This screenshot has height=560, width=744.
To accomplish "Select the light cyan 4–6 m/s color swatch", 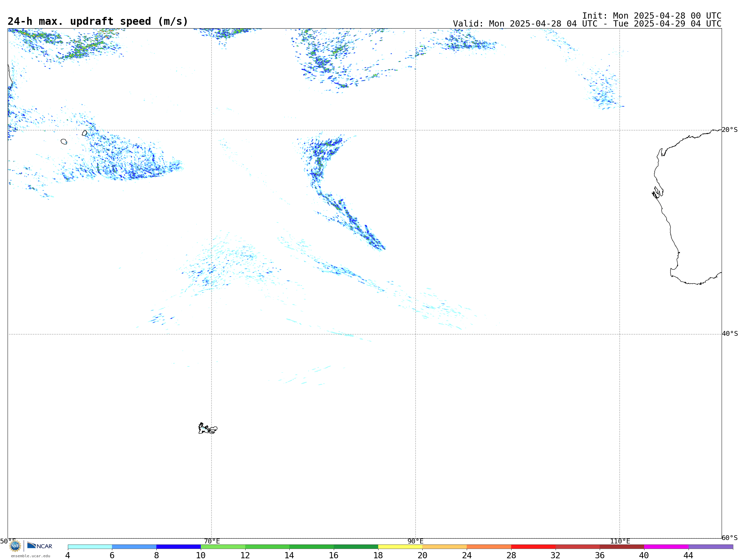I will click(x=90, y=547).
